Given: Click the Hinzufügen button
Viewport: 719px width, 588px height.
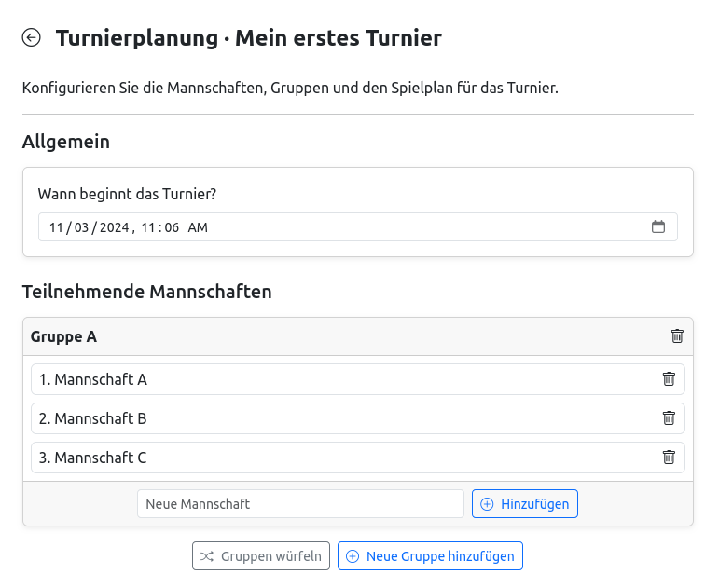Looking at the screenshot, I should (525, 504).
